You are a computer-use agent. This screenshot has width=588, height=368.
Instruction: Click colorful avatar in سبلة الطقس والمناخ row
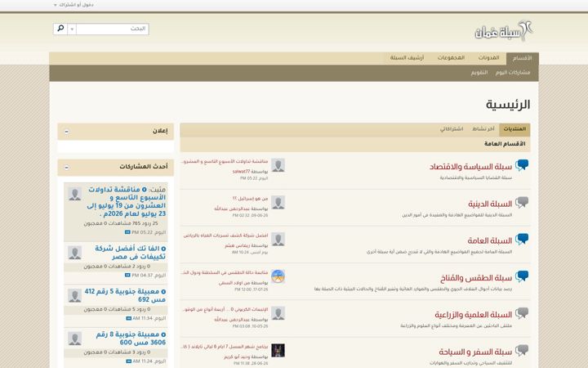tap(278, 276)
